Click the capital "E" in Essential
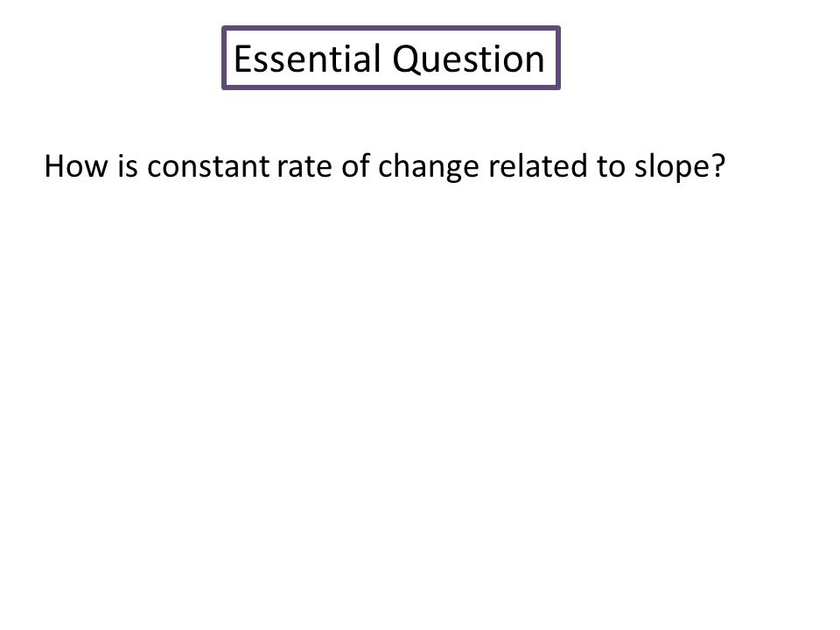The image size is (840, 630). [x=242, y=59]
